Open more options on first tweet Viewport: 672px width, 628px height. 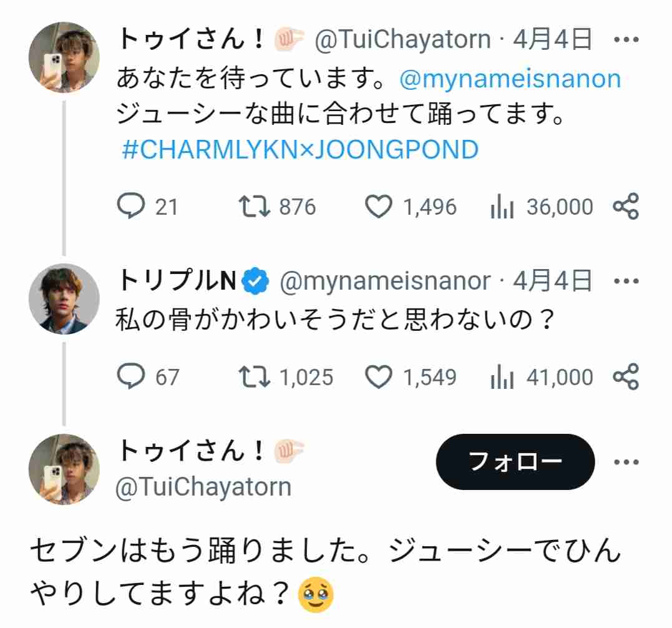click(626, 40)
